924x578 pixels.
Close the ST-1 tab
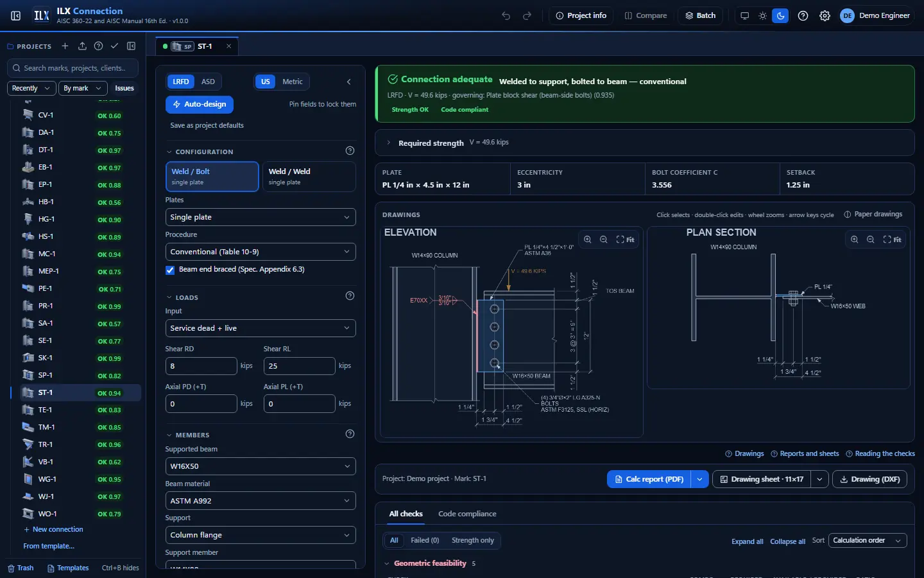tap(228, 46)
